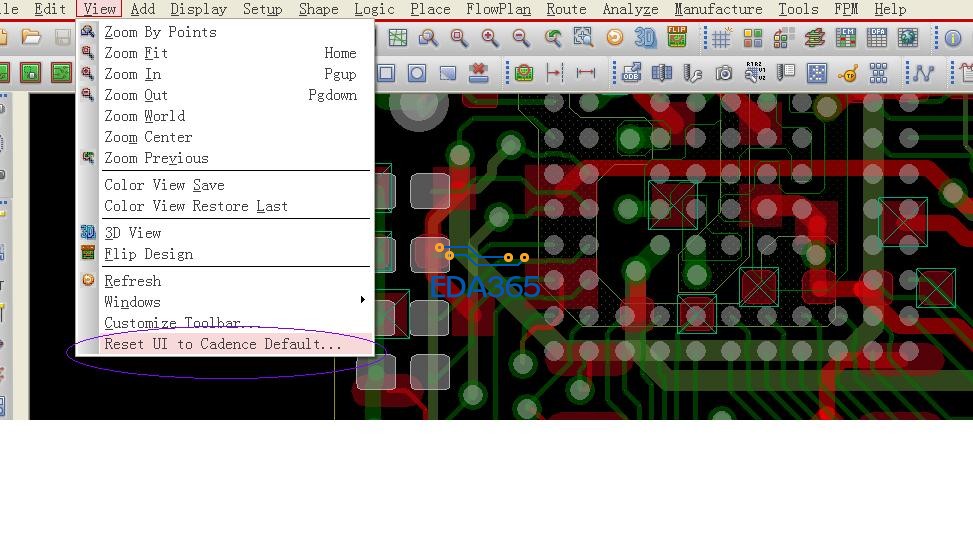
Task: Click the Zoom In plus magnifier icon
Action: click(490, 38)
